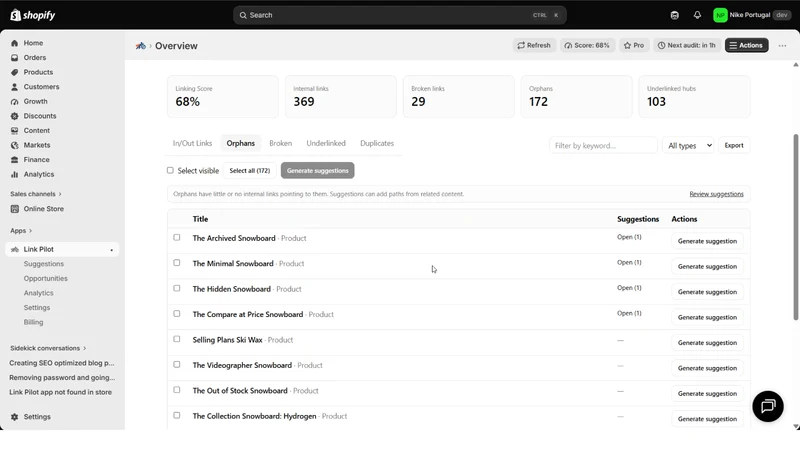Screen dimensions: 800x450
Task: Open the Home sidebar icon
Action: click(14, 43)
